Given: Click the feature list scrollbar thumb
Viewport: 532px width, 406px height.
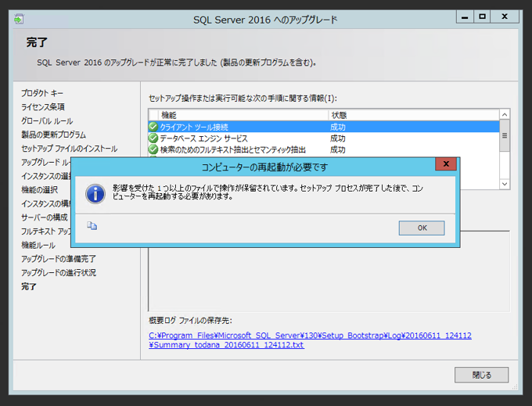Looking at the screenshot, I should pos(505,135).
